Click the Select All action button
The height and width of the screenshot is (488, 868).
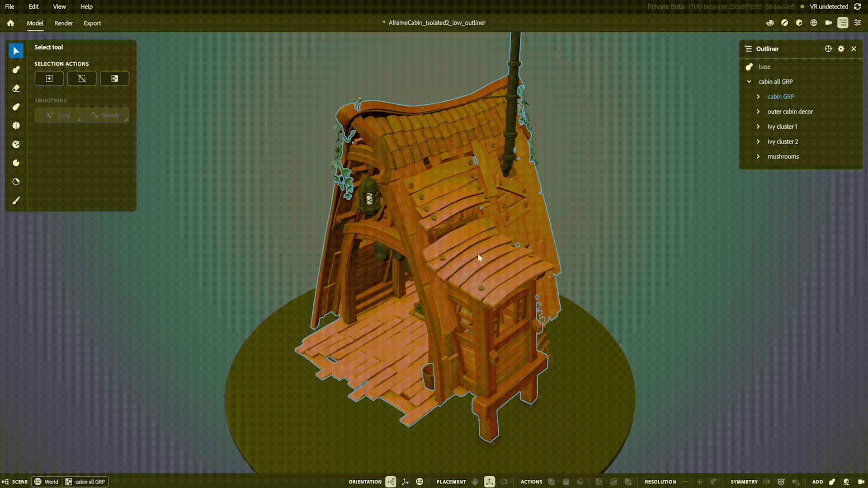49,79
